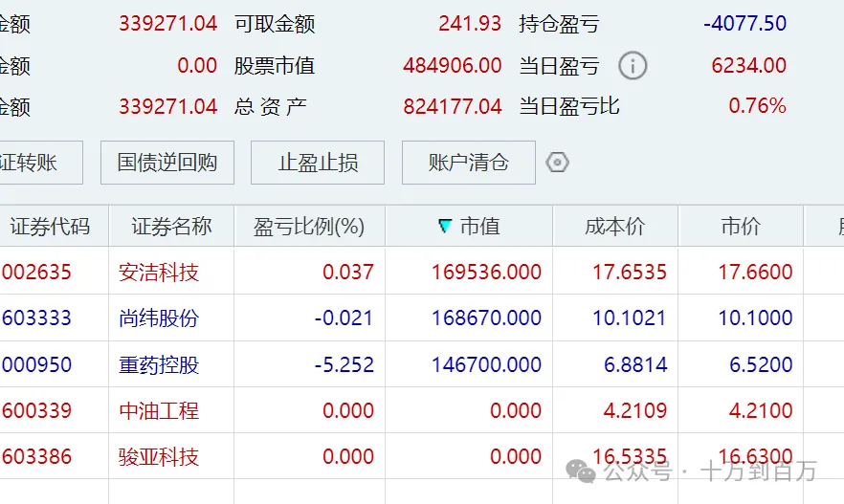Select the 尚纬股份 holding row
844x504 pixels.
coord(422,318)
